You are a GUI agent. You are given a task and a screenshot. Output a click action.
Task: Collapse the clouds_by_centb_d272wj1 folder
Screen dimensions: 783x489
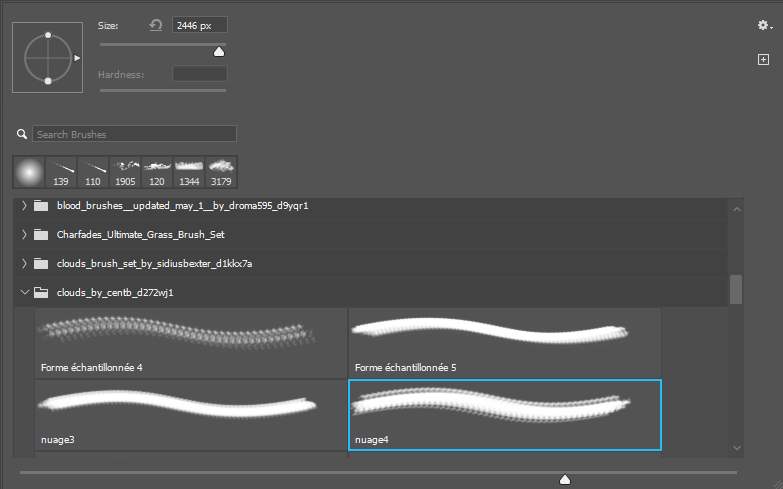(x=25, y=293)
